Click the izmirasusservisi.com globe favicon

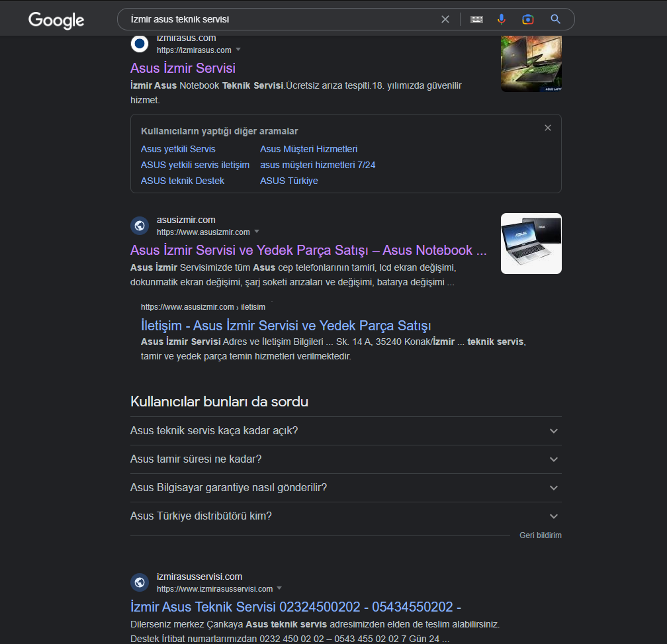tap(140, 582)
